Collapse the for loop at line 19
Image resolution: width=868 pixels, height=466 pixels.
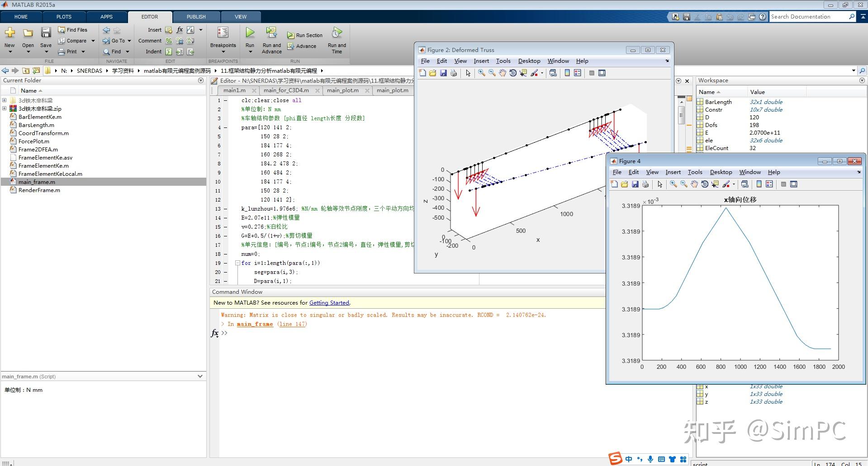[x=237, y=263]
